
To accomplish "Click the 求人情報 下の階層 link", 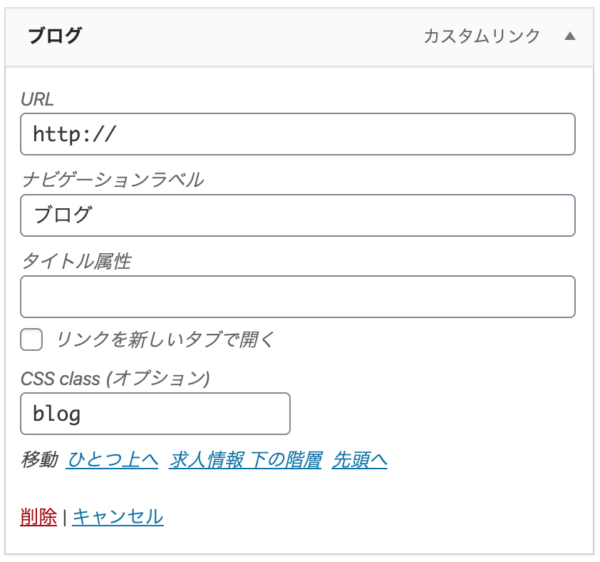I will pyautogui.click(x=246, y=460).
